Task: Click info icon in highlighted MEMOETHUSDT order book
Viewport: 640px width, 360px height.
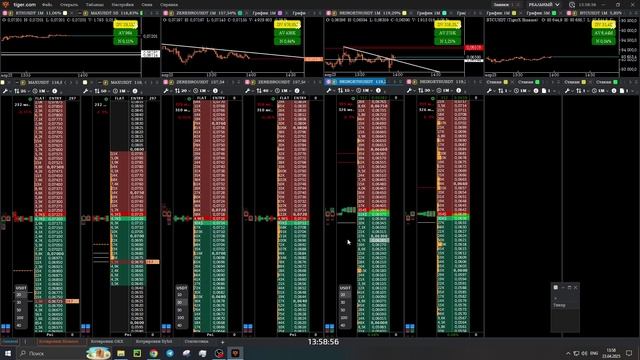Action: (x=378, y=91)
